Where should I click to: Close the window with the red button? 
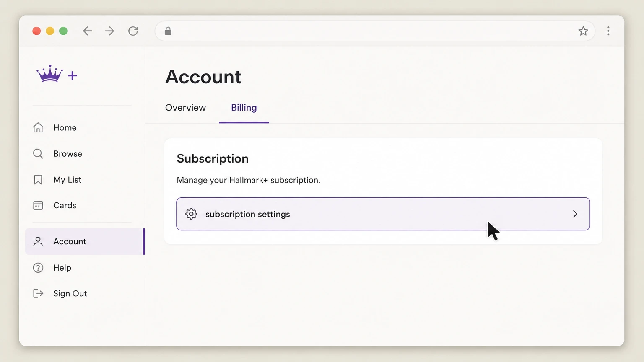pyautogui.click(x=36, y=31)
